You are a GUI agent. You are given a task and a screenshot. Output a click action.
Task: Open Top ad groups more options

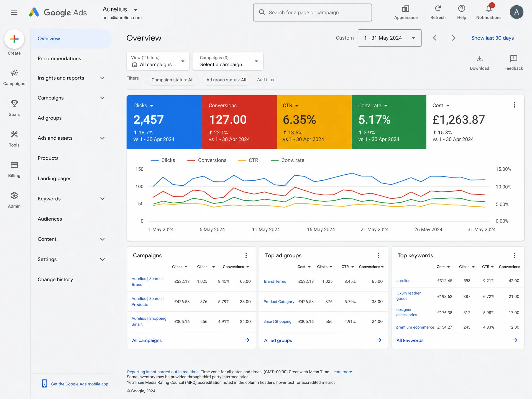(378, 255)
